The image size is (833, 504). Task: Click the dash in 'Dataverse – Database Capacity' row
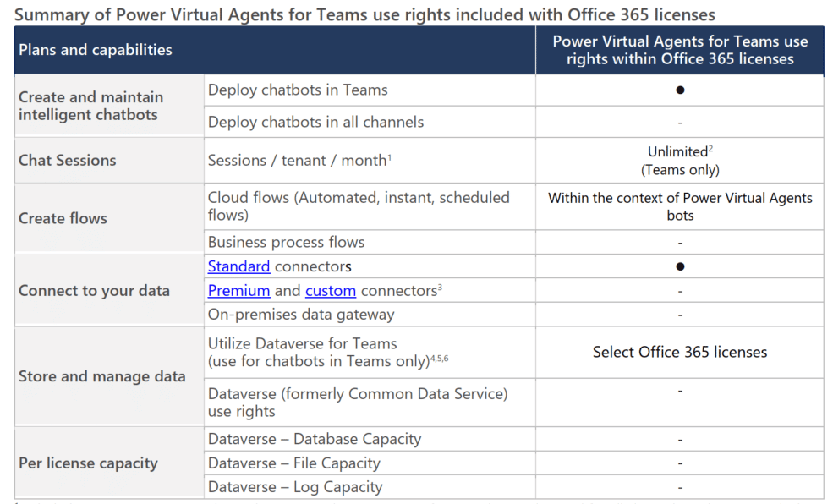click(680, 441)
